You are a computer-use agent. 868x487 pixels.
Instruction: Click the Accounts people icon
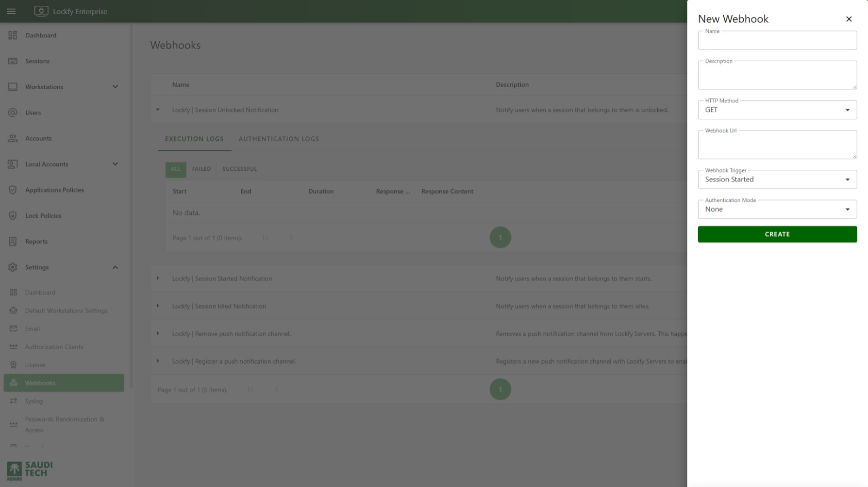point(13,138)
